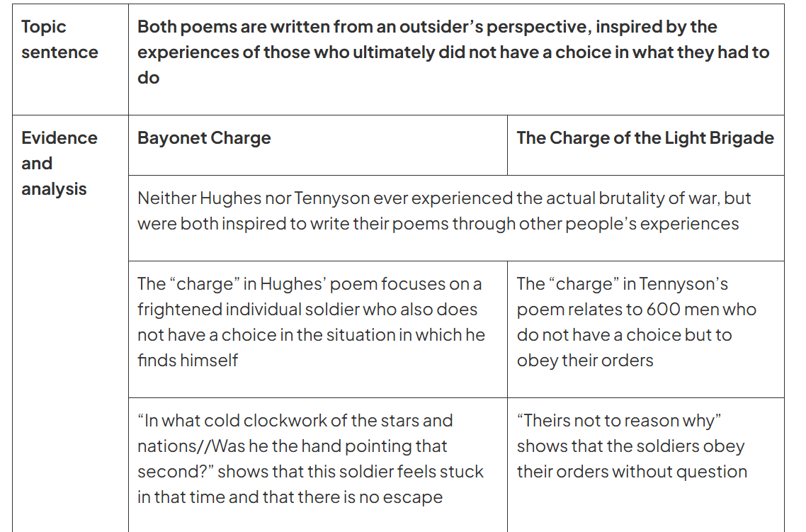Screen dimensions: 806x532
Task: Click the "Topic sentence" row label
Action: pos(59,39)
